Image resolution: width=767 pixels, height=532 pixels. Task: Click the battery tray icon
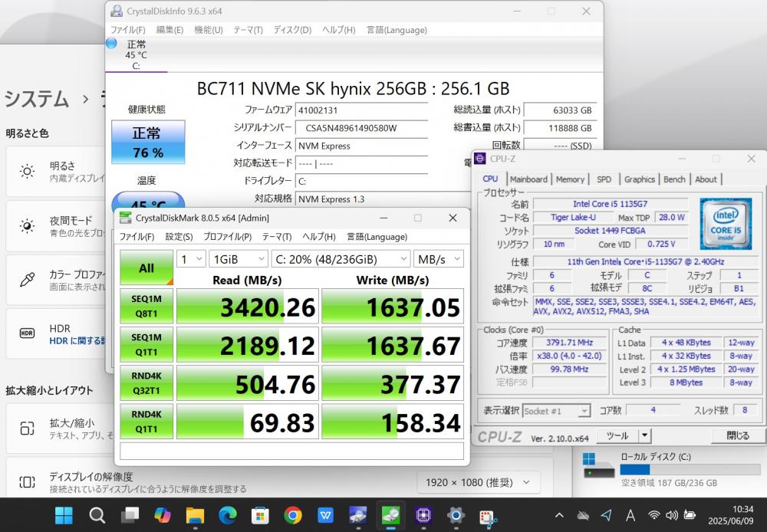(x=690, y=515)
